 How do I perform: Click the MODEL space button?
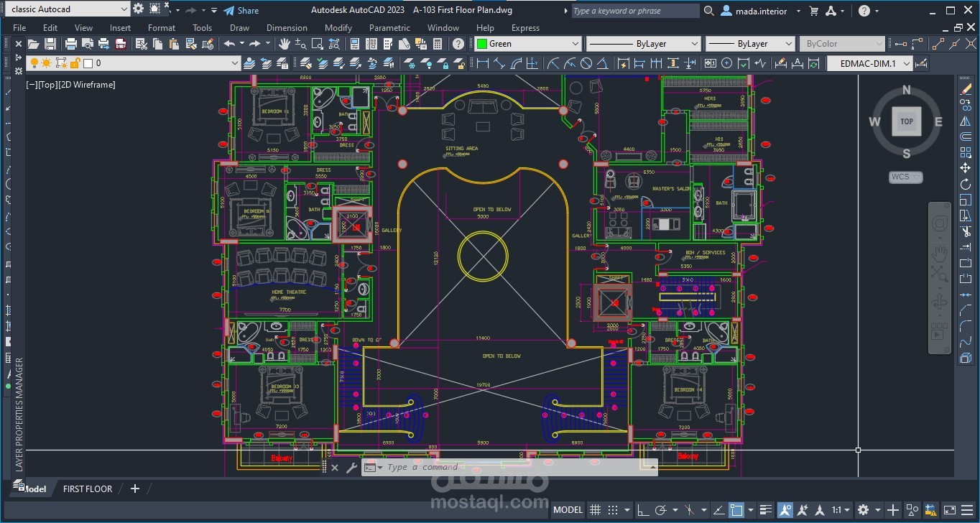[x=568, y=510]
